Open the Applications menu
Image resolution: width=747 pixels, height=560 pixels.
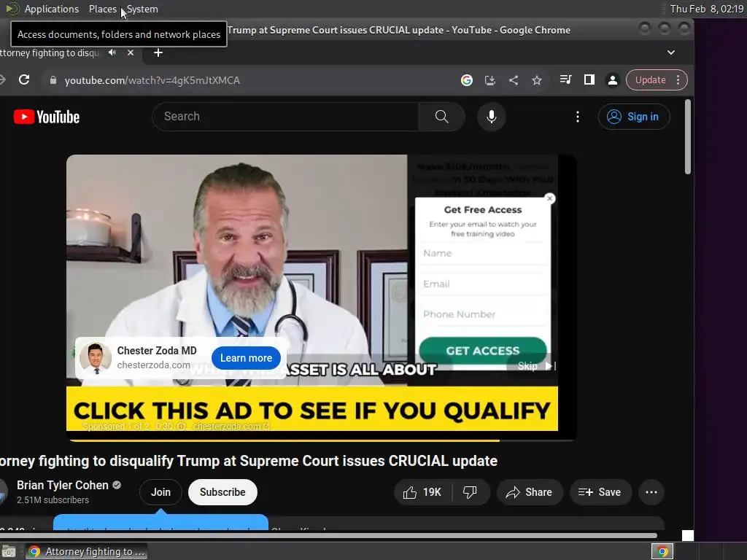pos(52,9)
